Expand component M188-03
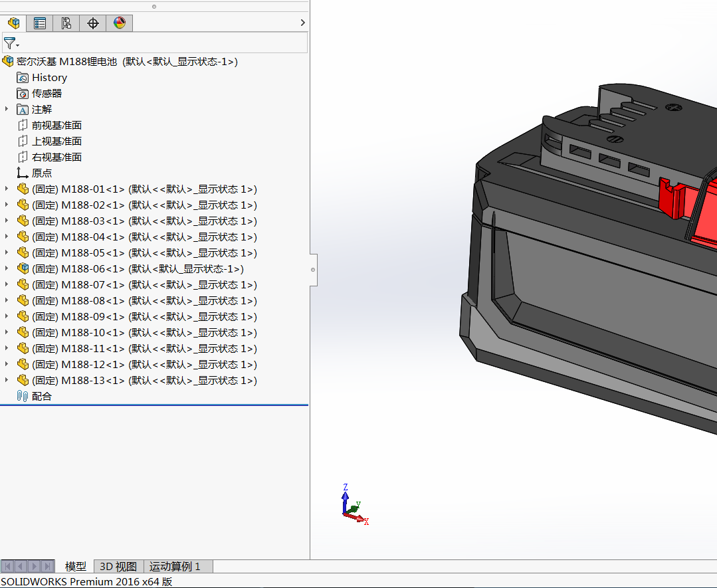Screen dimensions: 717x588 [7, 221]
